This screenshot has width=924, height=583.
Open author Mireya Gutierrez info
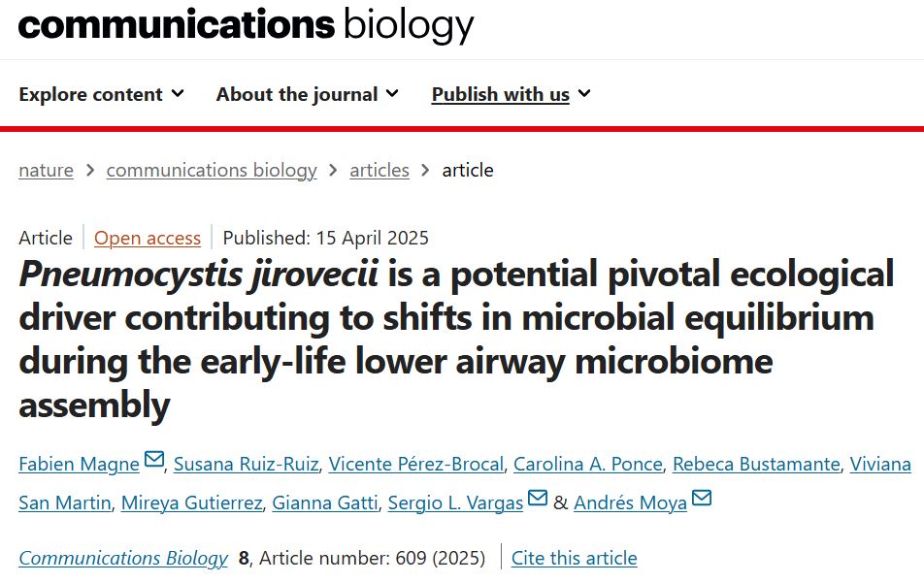coord(191,502)
